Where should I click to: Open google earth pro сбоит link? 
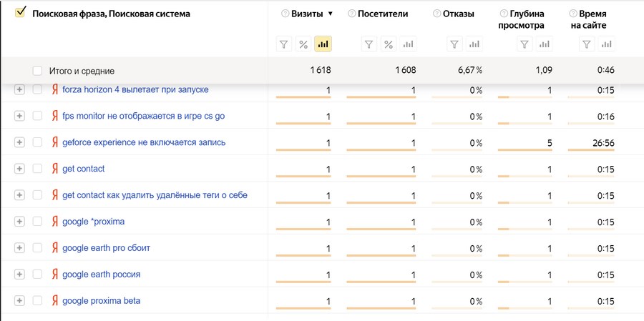(x=107, y=248)
